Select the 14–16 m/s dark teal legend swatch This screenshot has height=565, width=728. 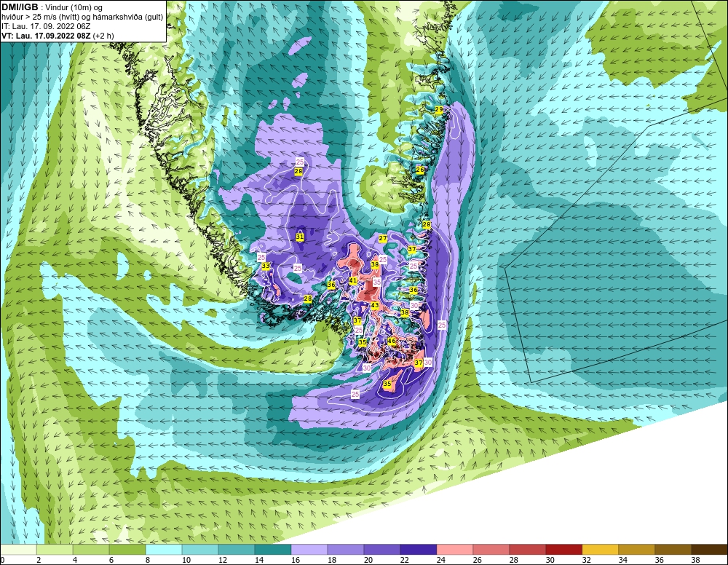(x=273, y=550)
